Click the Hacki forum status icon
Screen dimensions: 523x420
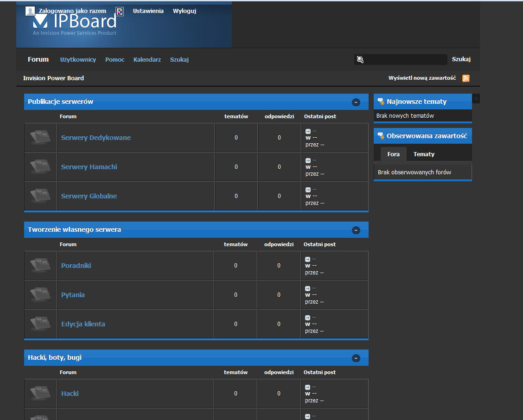click(40, 394)
